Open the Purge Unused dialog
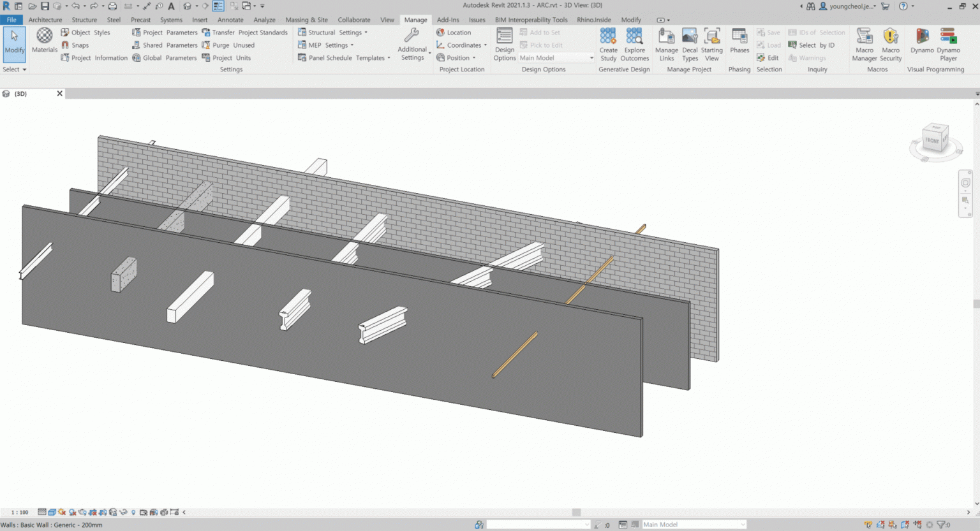This screenshot has height=531, width=980. click(231, 45)
